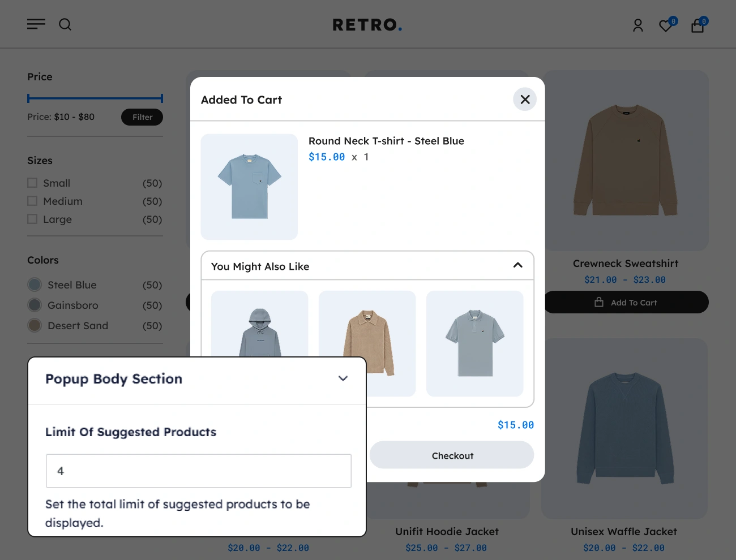This screenshot has height=560, width=736.
Task: Open the hamburger menu icon
Action: [x=36, y=24]
